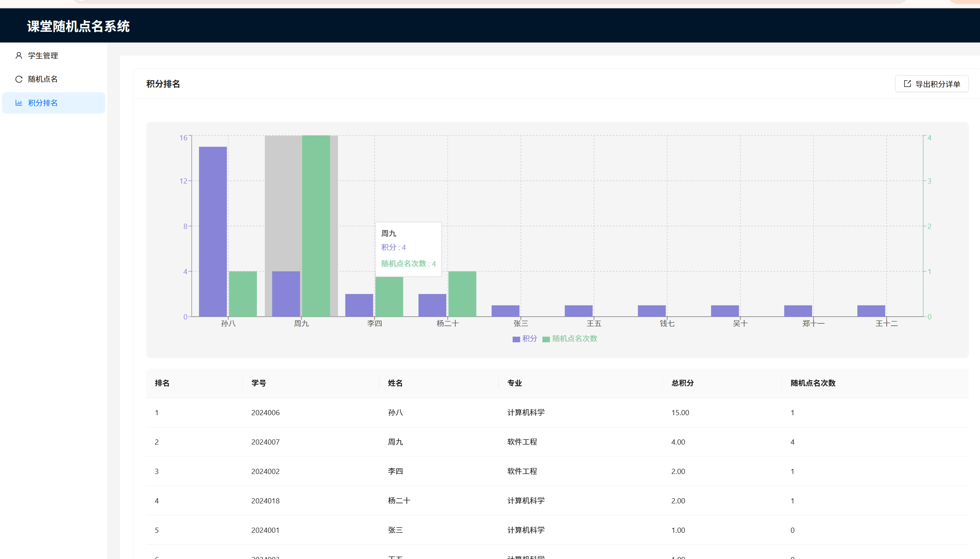Click the 积分 legend text label
This screenshot has width=980, height=559.
coord(530,338)
